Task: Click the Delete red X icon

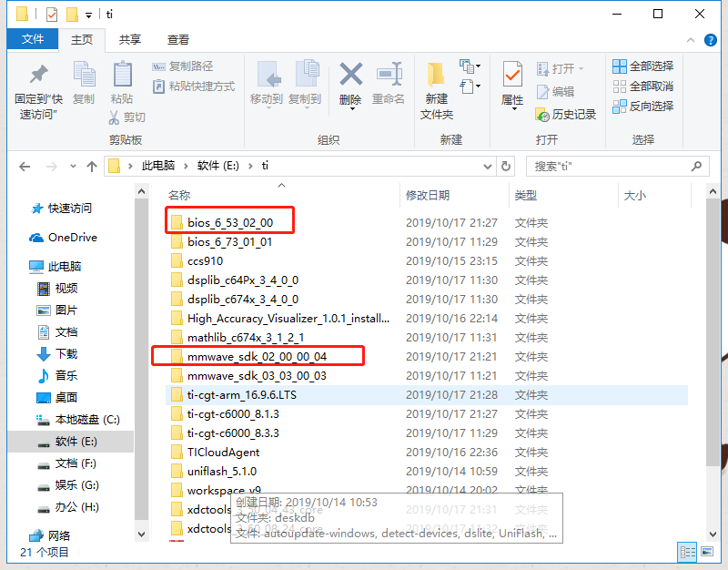Action: click(350, 75)
